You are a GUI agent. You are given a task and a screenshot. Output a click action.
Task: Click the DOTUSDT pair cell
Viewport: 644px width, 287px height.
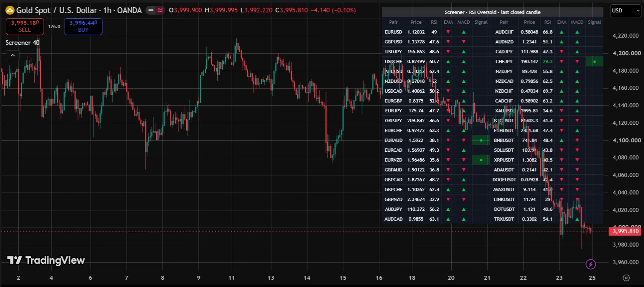point(504,209)
